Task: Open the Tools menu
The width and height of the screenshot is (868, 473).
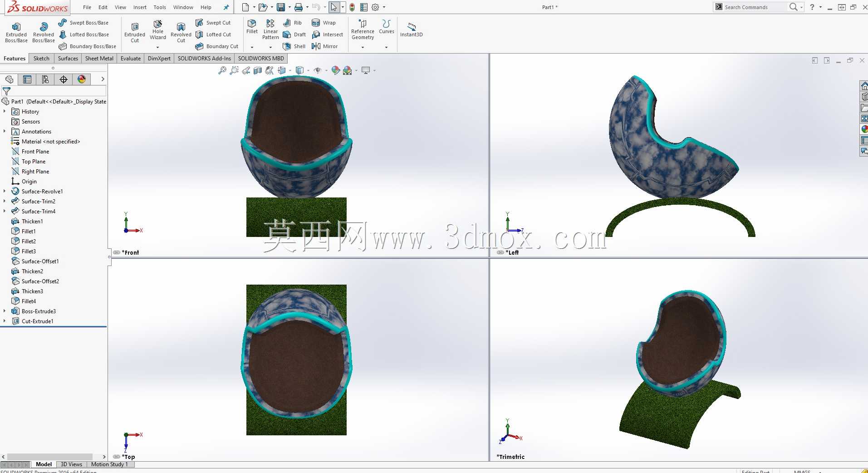Action: click(x=160, y=7)
